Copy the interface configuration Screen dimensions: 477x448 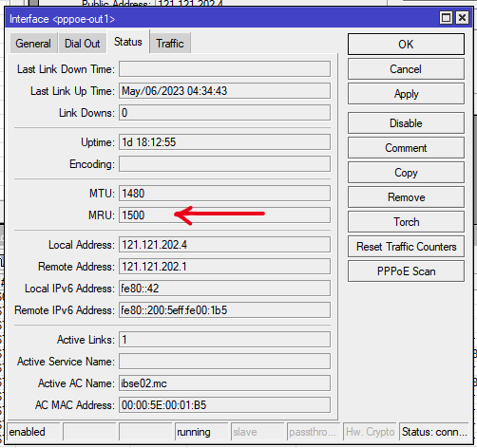(x=406, y=173)
